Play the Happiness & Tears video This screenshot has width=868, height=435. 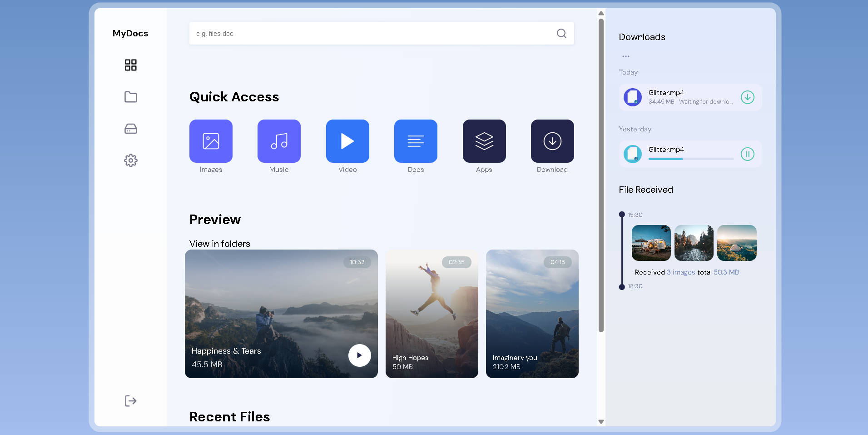pyautogui.click(x=359, y=355)
